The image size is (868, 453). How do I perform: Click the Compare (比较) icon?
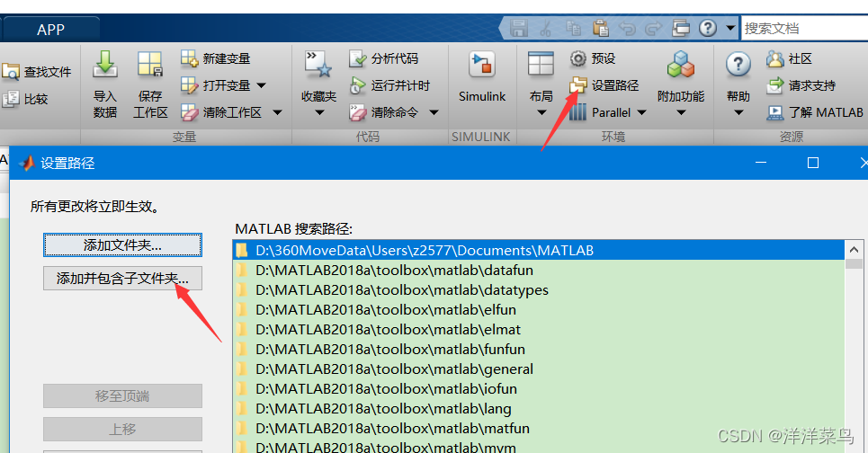click(11, 99)
